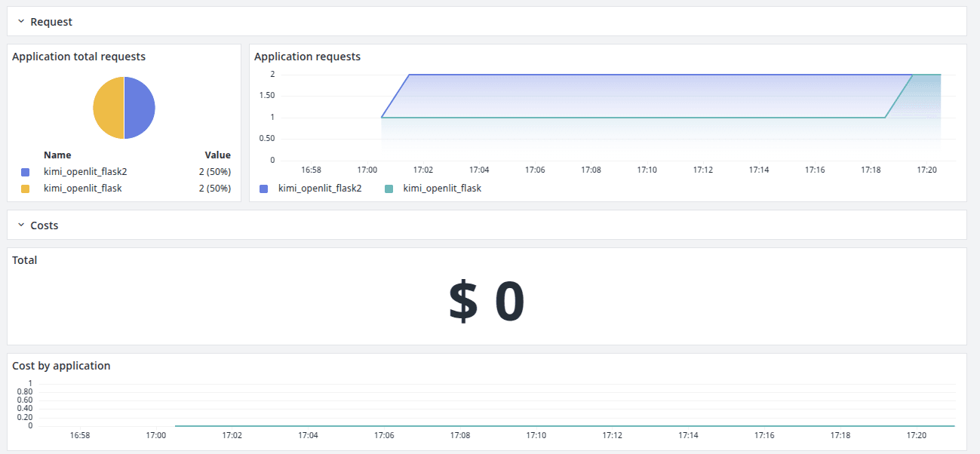
Task: Click blue kimi_openlit_flask2 pie legend swatch
Action: [x=25, y=172]
